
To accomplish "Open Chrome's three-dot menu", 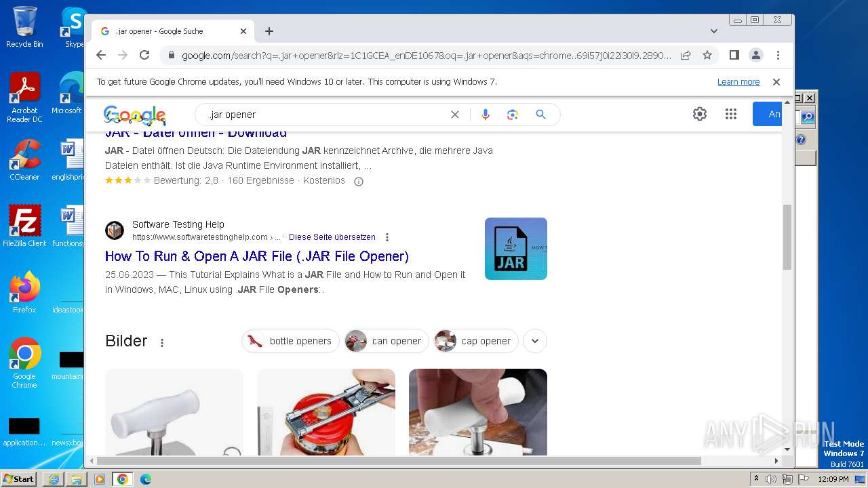I will pyautogui.click(x=778, y=56).
